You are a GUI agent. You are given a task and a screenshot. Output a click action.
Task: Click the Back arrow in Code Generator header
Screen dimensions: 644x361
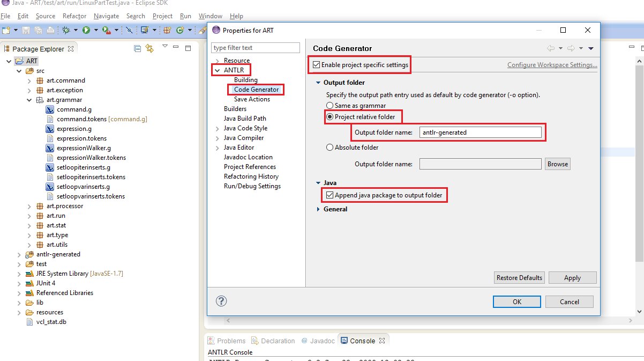[x=551, y=48]
